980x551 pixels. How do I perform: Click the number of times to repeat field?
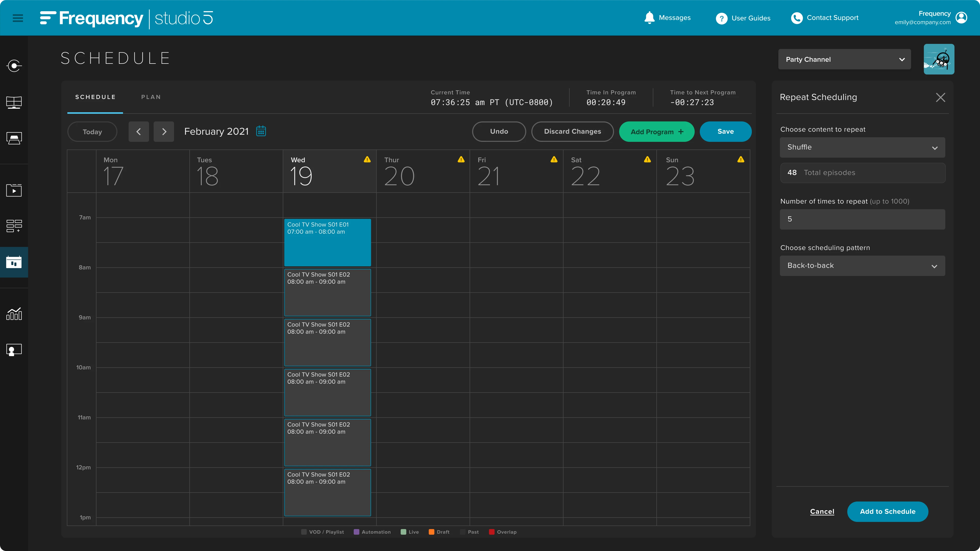click(x=862, y=219)
